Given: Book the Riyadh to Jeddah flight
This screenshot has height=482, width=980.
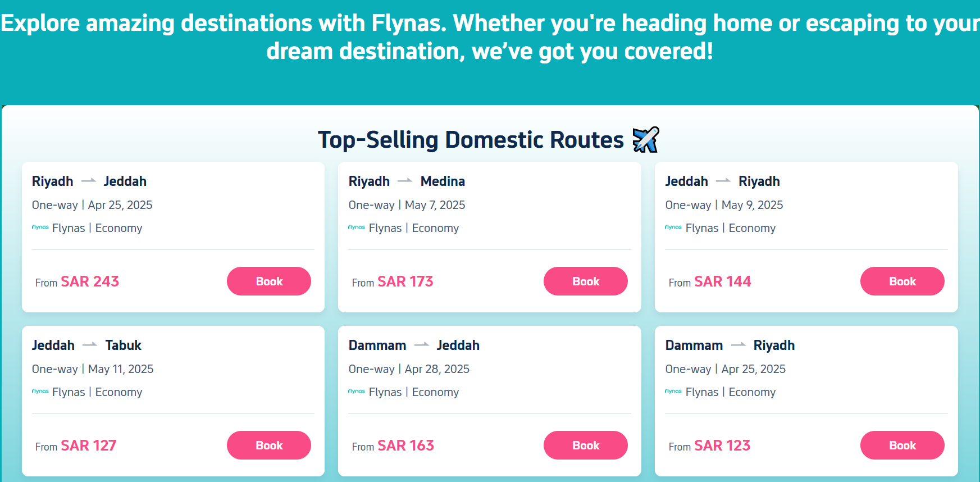Looking at the screenshot, I should pyautogui.click(x=269, y=281).
